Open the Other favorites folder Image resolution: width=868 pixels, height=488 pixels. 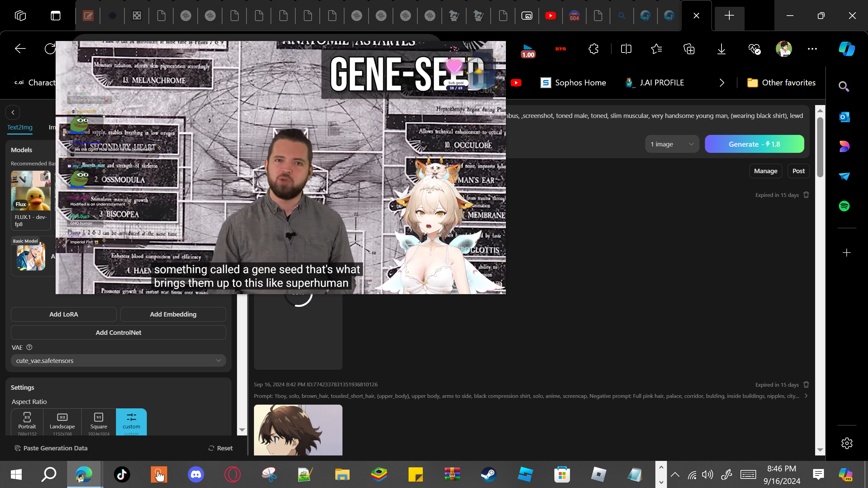coord(781,83)
